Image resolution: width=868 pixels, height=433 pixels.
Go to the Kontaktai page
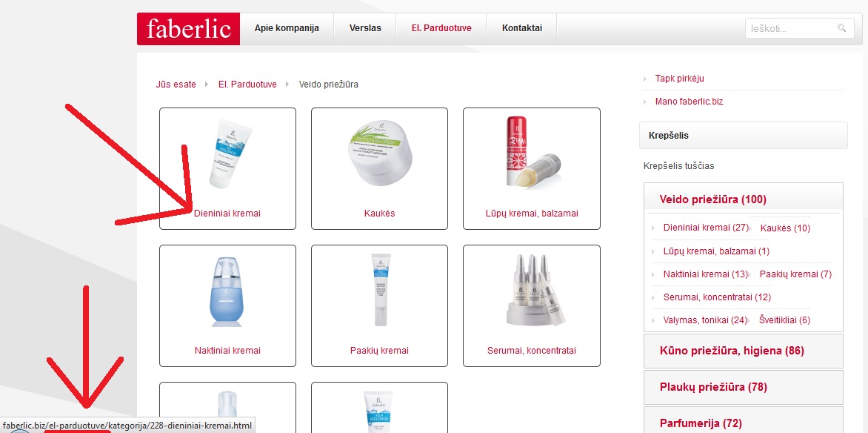pyautogui.click(x=521, y=28)
